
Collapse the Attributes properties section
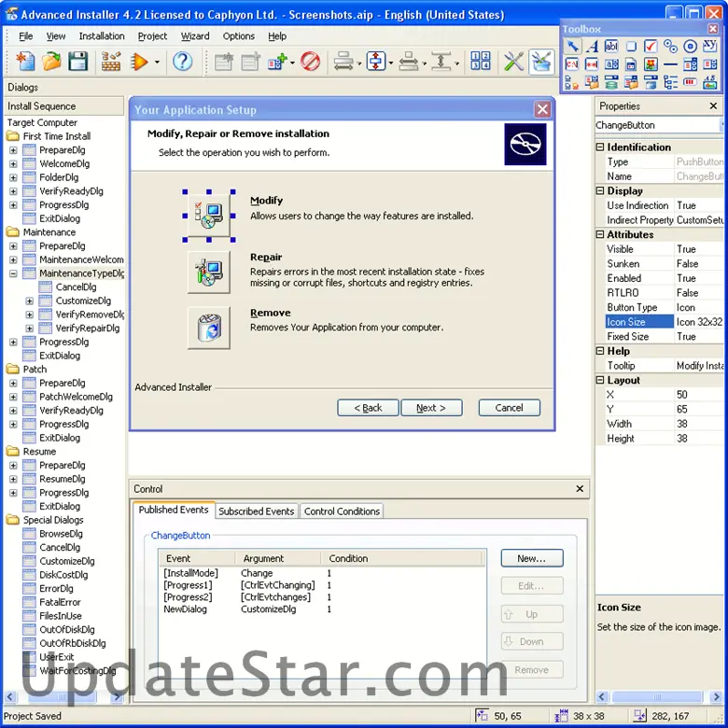coord(600,234)
